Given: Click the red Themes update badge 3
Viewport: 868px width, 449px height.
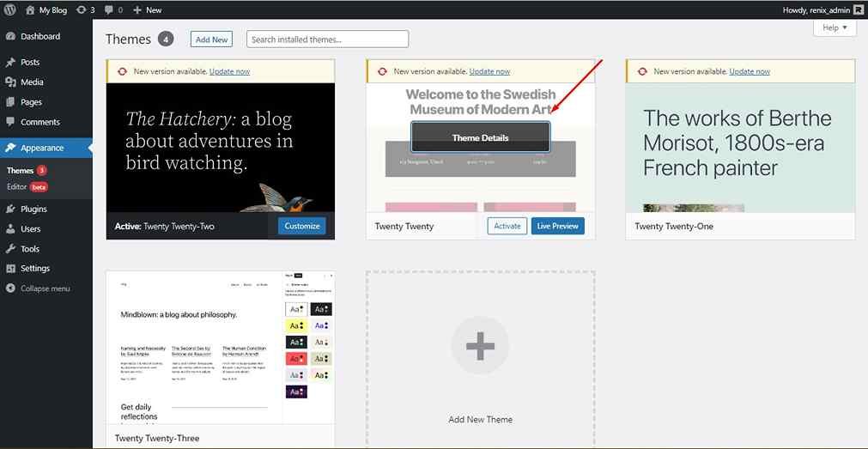Looking at the screenshot, I should pos(41,171).
